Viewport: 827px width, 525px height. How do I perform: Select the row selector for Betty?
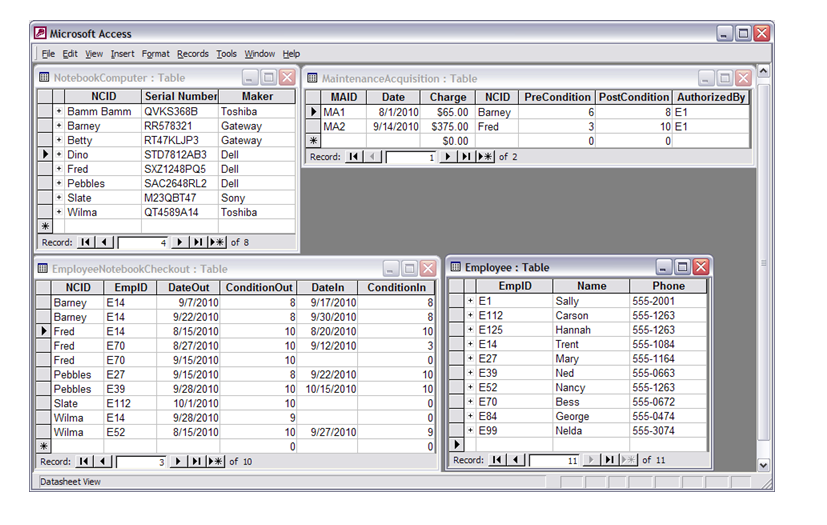(x=45, y=140)
